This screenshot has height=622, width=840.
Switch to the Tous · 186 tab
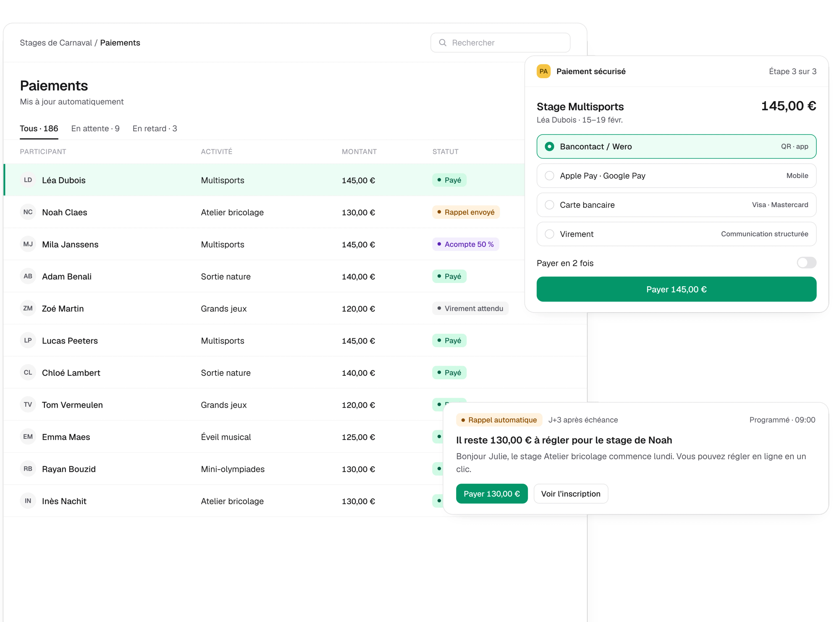click(x=39, y=128)
